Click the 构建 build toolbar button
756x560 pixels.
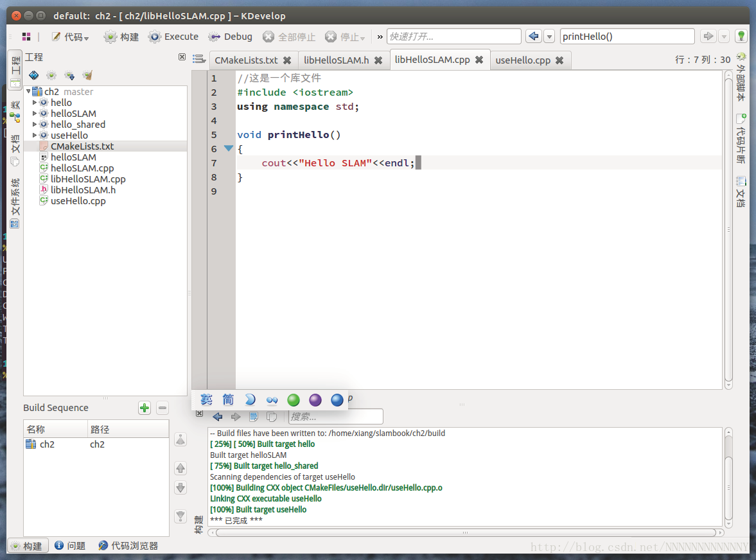click(121, 37)
